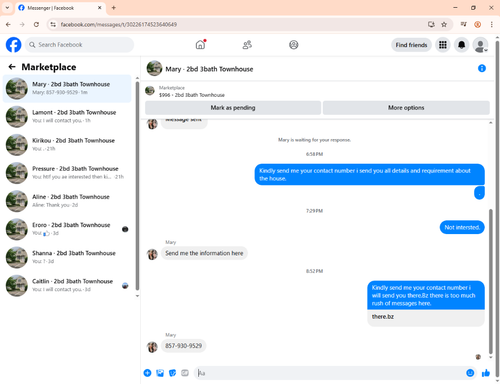Select the Messenger | Facebook browser tab
Viewport: 500px width, 384px height.
60,8
